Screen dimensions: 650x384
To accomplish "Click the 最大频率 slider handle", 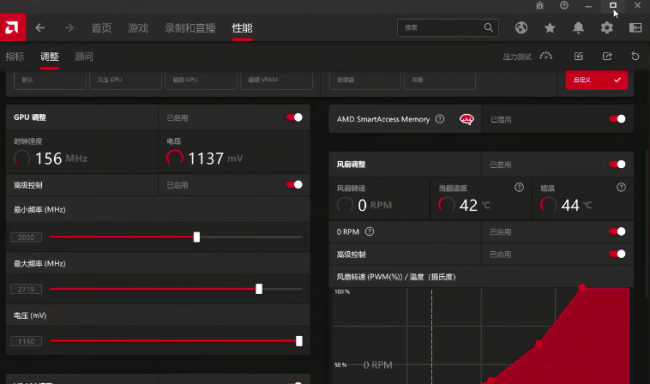I will [259, 289].
